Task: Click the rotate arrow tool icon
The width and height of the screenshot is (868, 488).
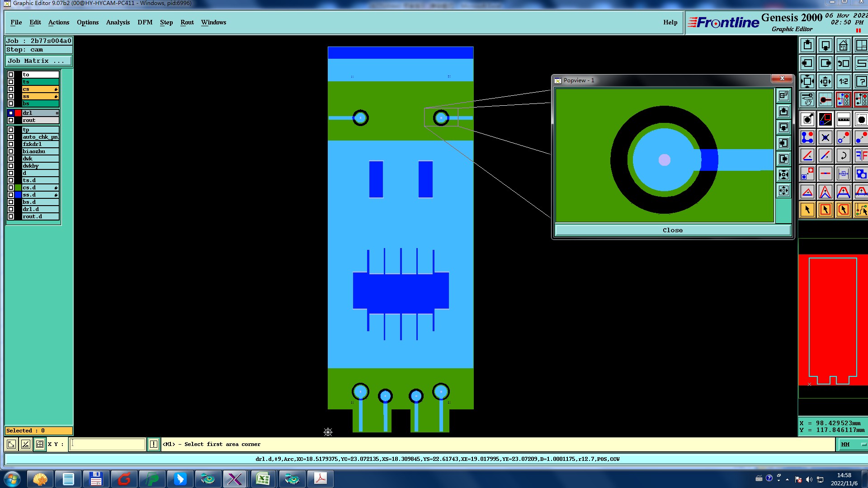Action: tap(843, 156)
